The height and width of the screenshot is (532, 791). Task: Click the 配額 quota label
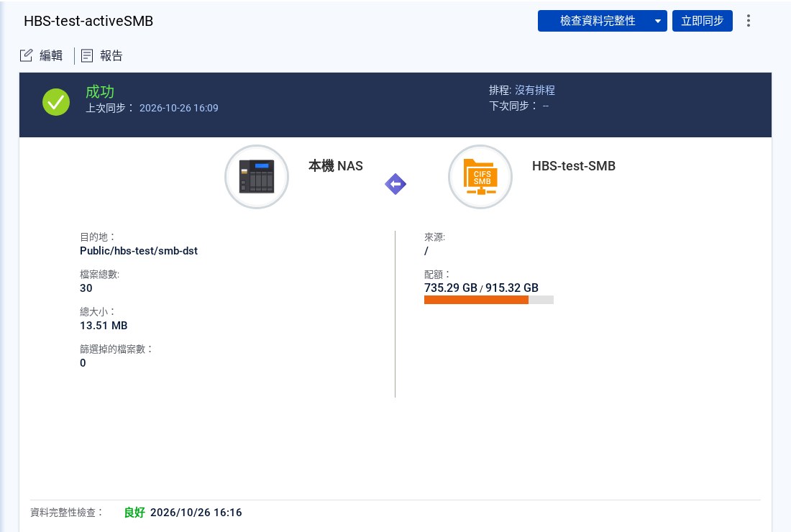pos(437,275)
